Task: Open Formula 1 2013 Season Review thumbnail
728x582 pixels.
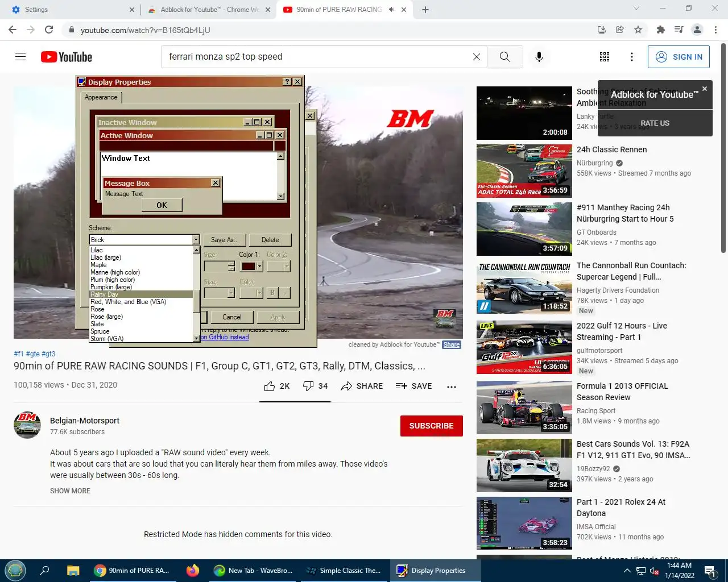Action: 524,408
